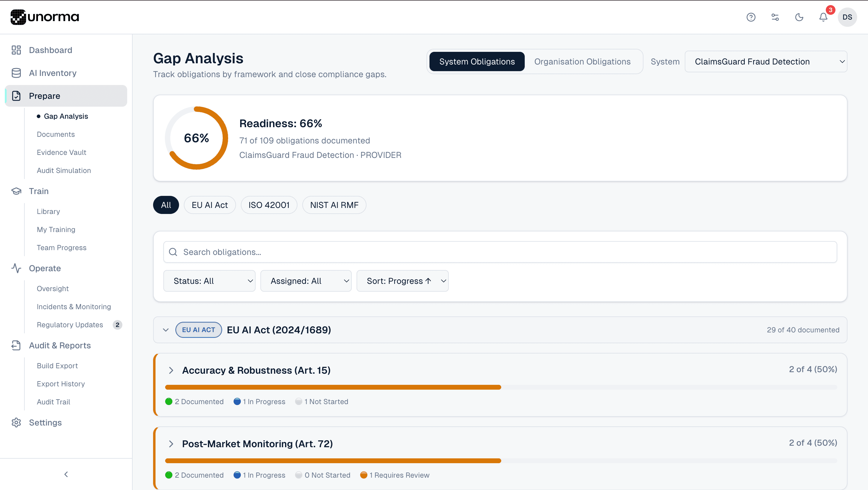The image size is (868, 490).
Task: Open the Assigned: All dropdown
Action: click(x=306, y=281)
